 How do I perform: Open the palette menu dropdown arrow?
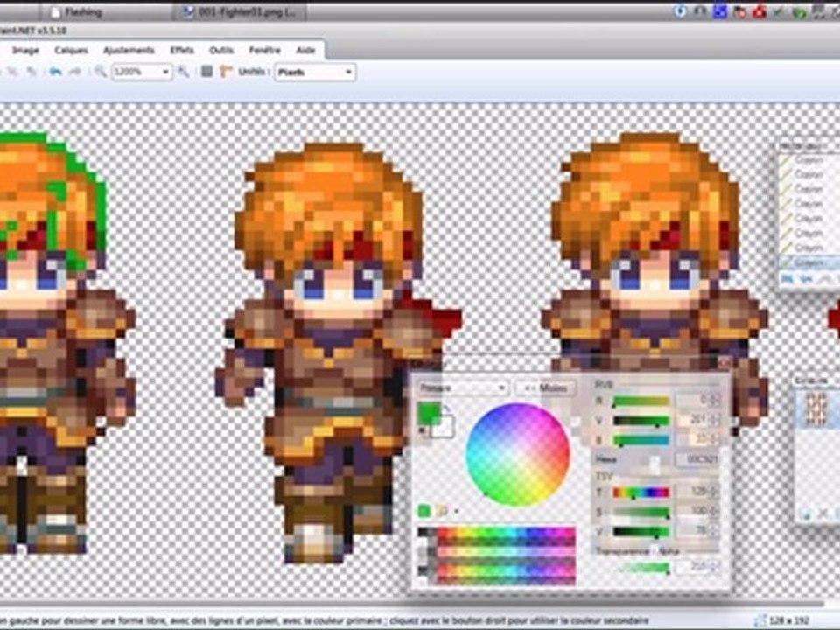[x=456, y=512]
